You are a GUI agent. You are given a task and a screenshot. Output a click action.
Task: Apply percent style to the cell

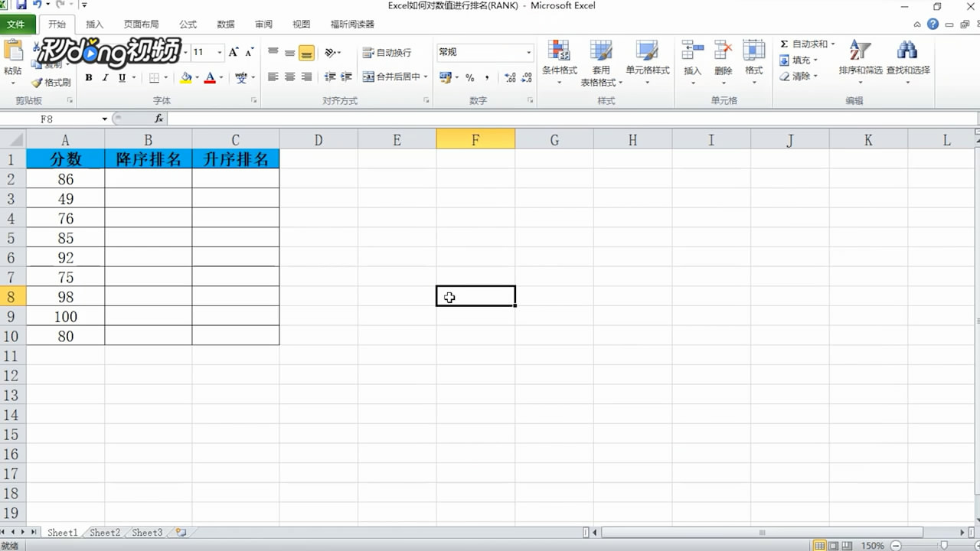(469, 77)
